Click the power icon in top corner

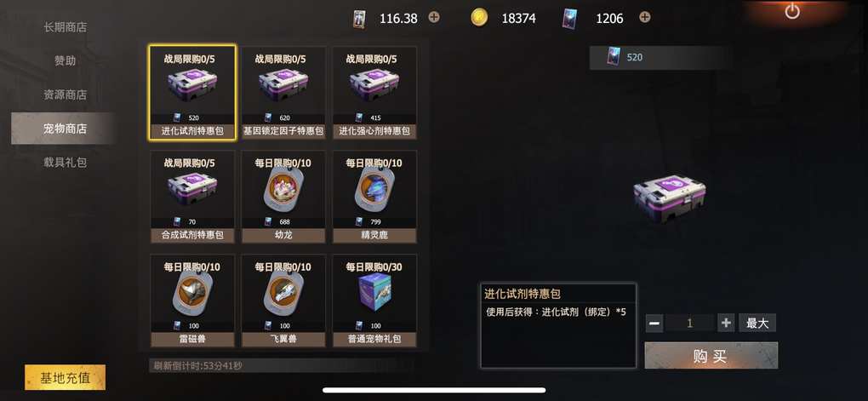pyautogui.click(x=792, y=10)
